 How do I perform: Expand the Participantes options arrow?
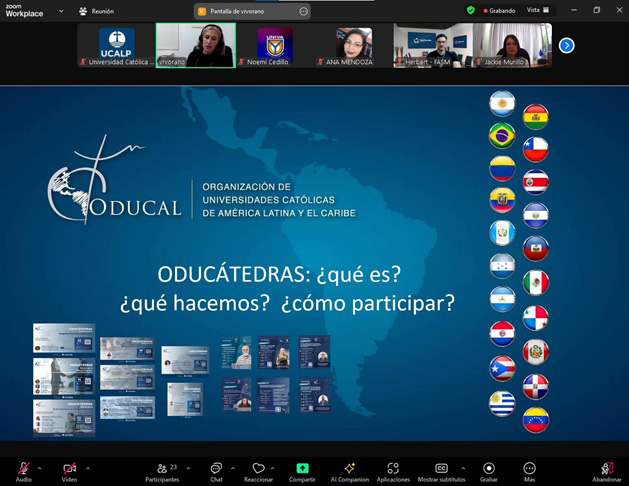tap(188, 468)
